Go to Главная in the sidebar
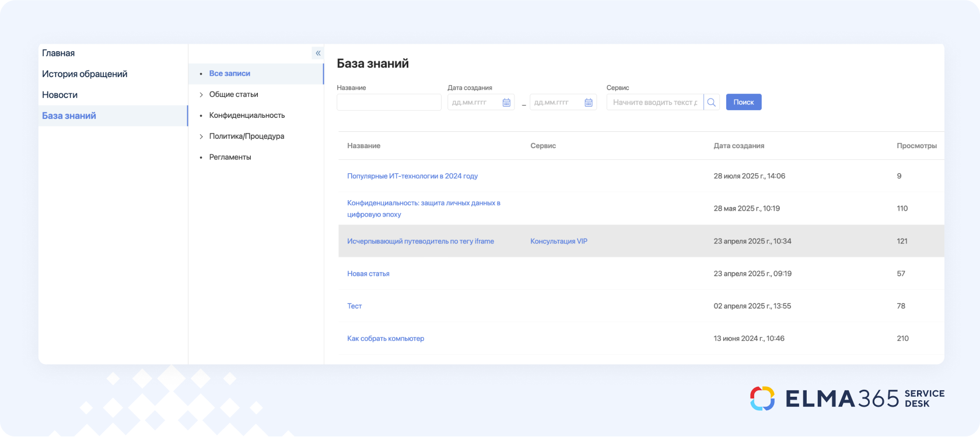 click(x=58, y=53)
